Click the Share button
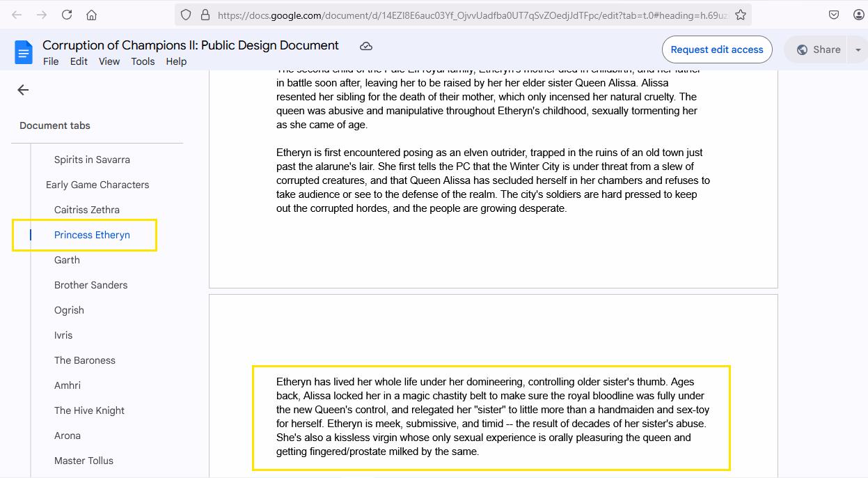Screen dimensions: 868x478 [818, 49]
